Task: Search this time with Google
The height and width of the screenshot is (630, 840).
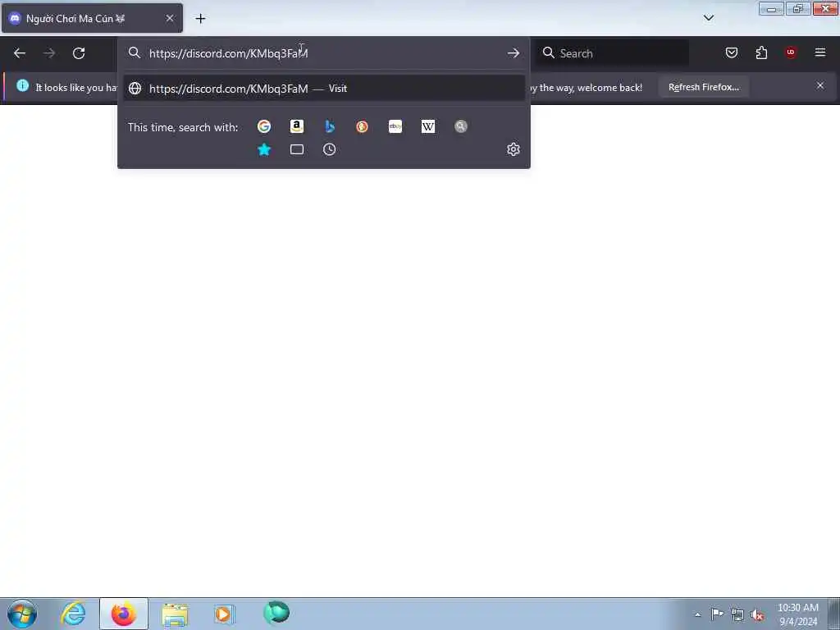Action: tap(263, 126)
